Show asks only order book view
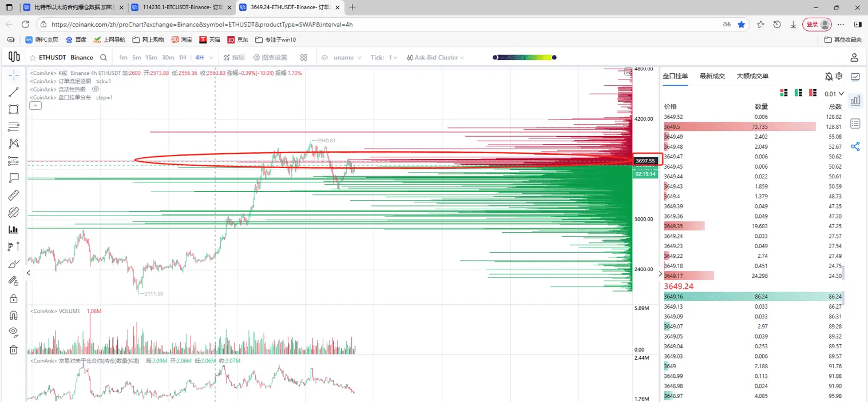 tap(812, 93)
